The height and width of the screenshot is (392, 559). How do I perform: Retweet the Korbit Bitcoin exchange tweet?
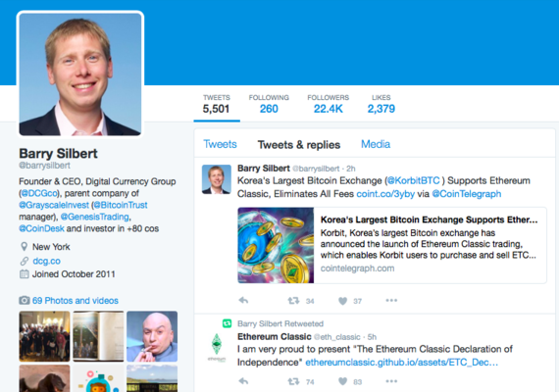(x=294, y=301)
